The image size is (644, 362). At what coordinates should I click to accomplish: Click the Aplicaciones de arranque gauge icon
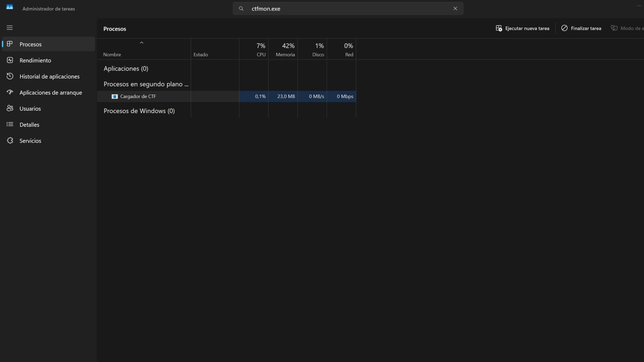(10, 92)
